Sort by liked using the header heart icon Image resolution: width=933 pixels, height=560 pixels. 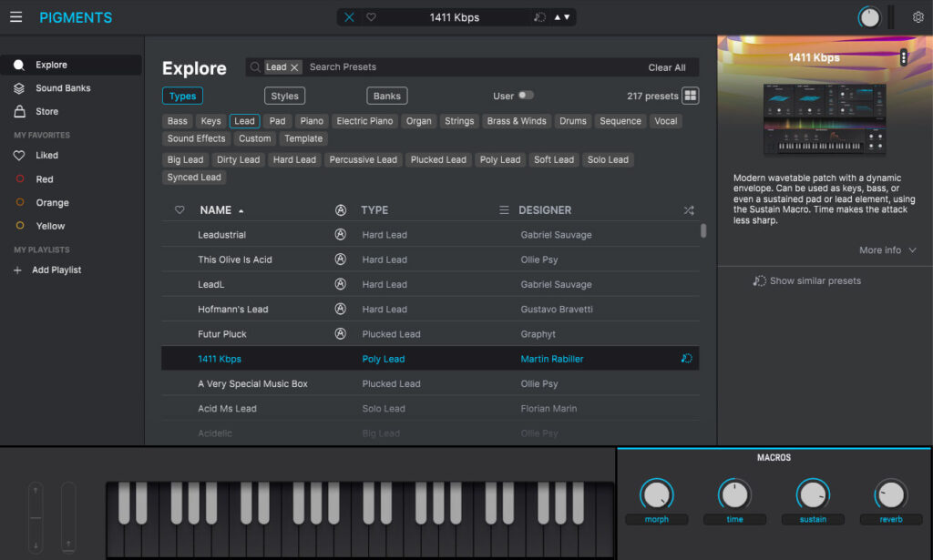pos(179,209)
